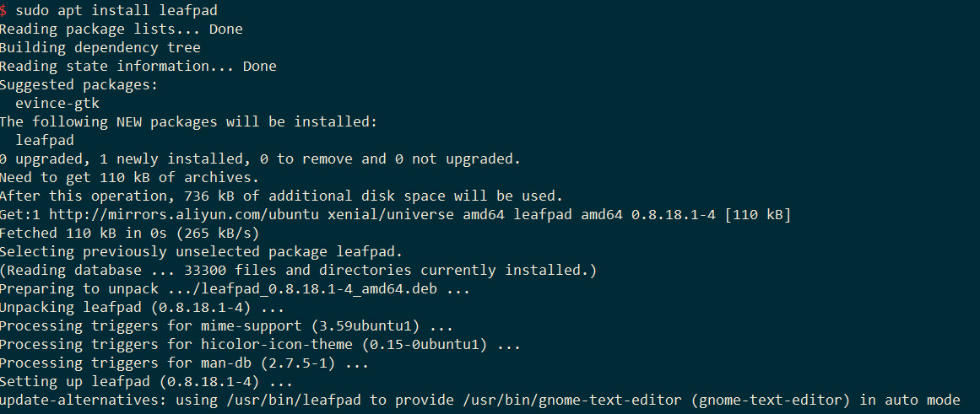Click the 'Fetched 110 kB in 0s' line
The image size is (980, 414).
[129, 233]
